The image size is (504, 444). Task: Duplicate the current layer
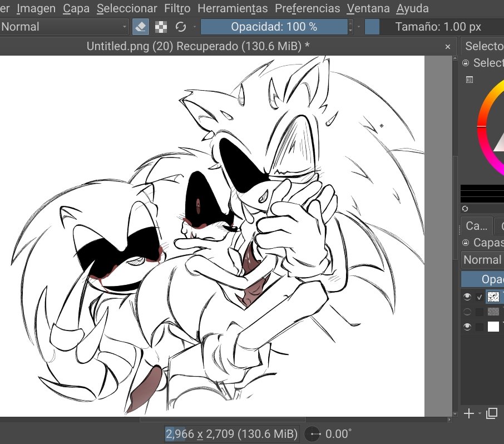pyautogui.click(x=492, y=413)
